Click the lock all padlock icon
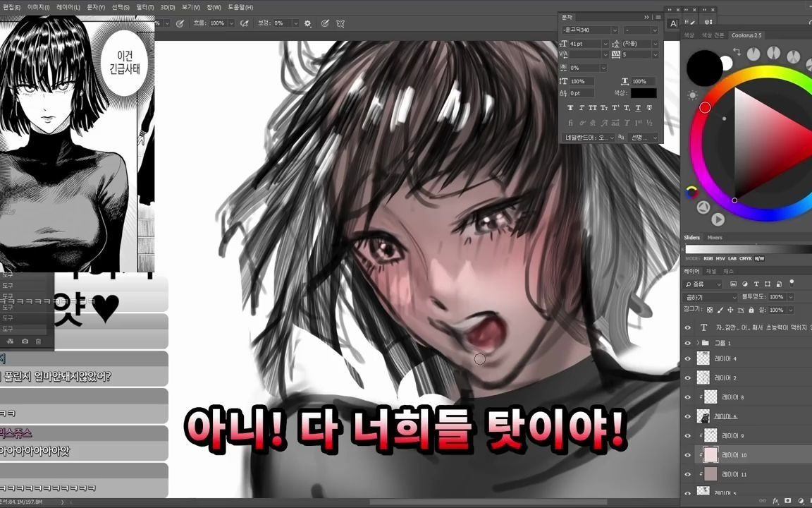This screenshot has height=508, width=812. [x=751, y=310]
